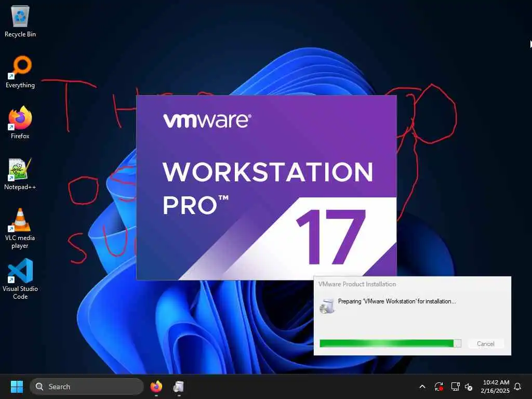Click the muted volume tray icon
532x399 pixels.
(x=469, y=387)
